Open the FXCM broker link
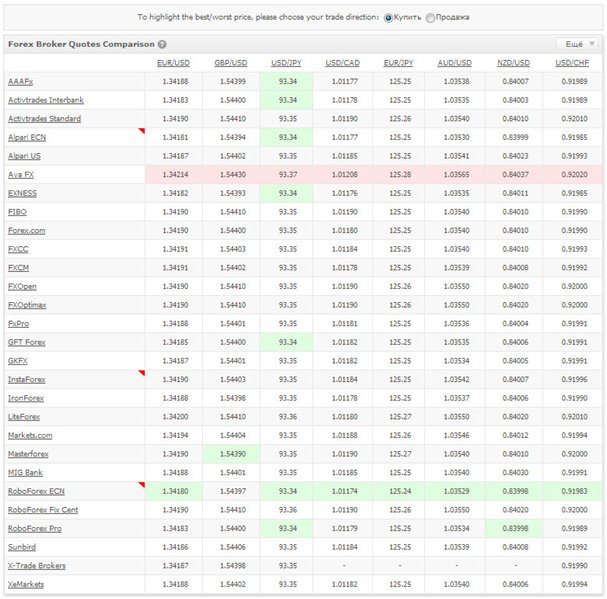 coord(18,268)
